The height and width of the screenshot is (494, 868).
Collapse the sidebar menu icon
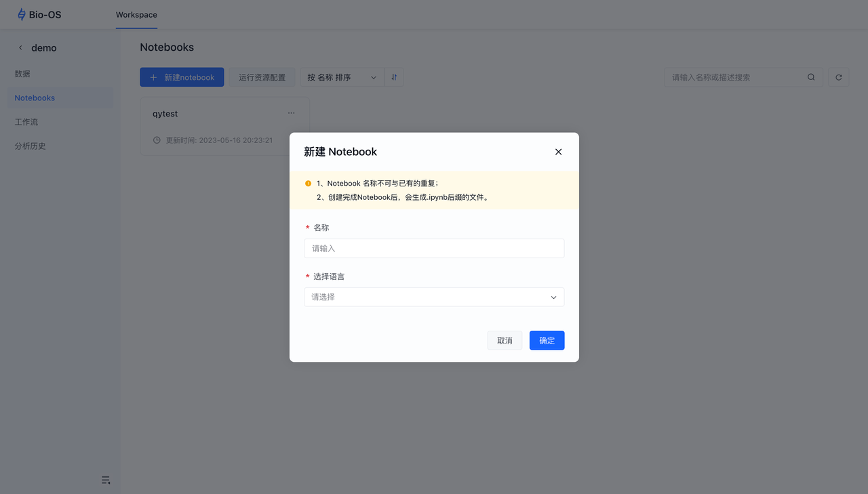click(x=106, y=480)
